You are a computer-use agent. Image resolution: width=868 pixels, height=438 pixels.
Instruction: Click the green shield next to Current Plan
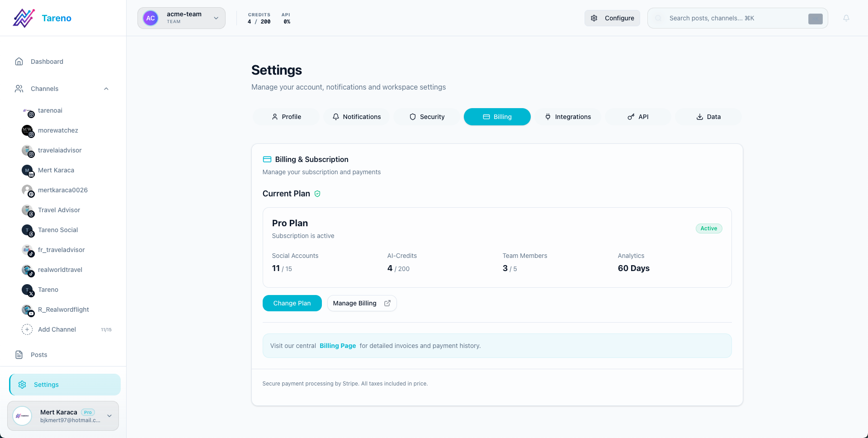click(317, 194)
